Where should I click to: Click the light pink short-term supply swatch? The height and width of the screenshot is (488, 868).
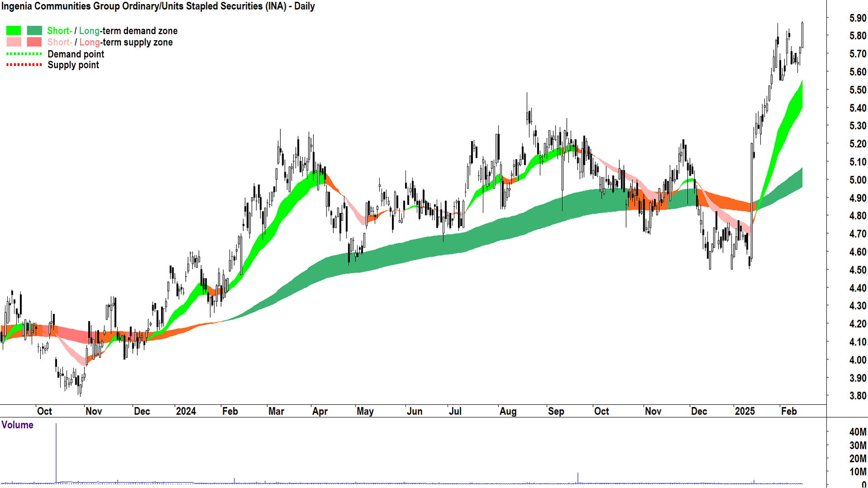[14, 42]
